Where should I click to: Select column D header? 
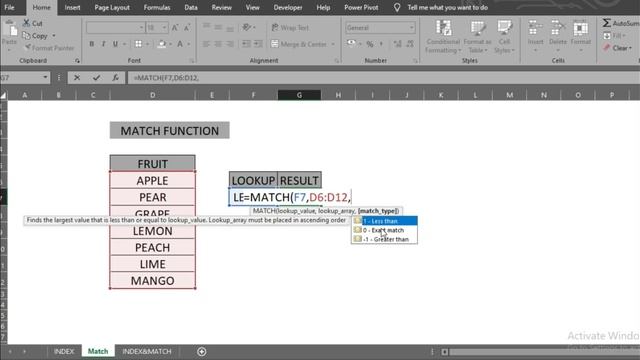pyautogui.click(x=153, y=95)
